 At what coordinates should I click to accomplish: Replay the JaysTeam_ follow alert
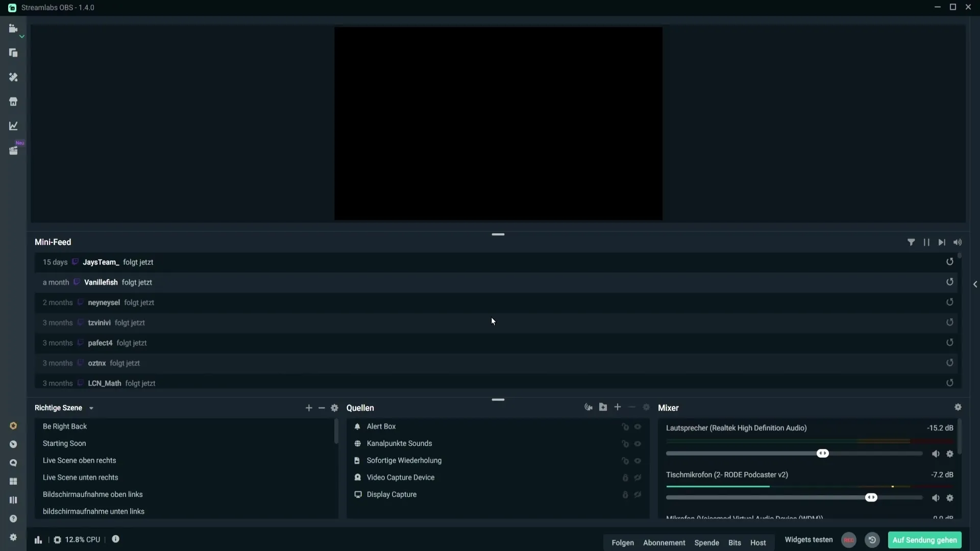[x=949, y=262]
